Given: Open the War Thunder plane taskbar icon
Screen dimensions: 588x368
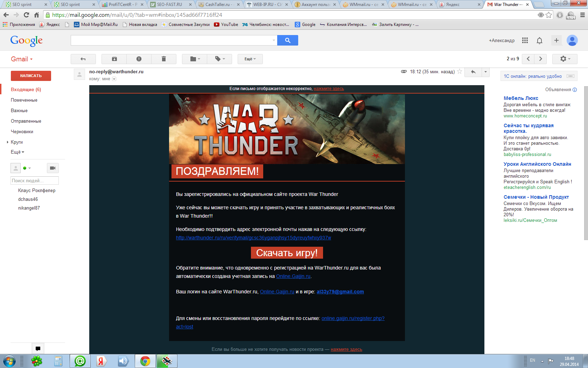Looking at the screenshot, I should (167, 361).
